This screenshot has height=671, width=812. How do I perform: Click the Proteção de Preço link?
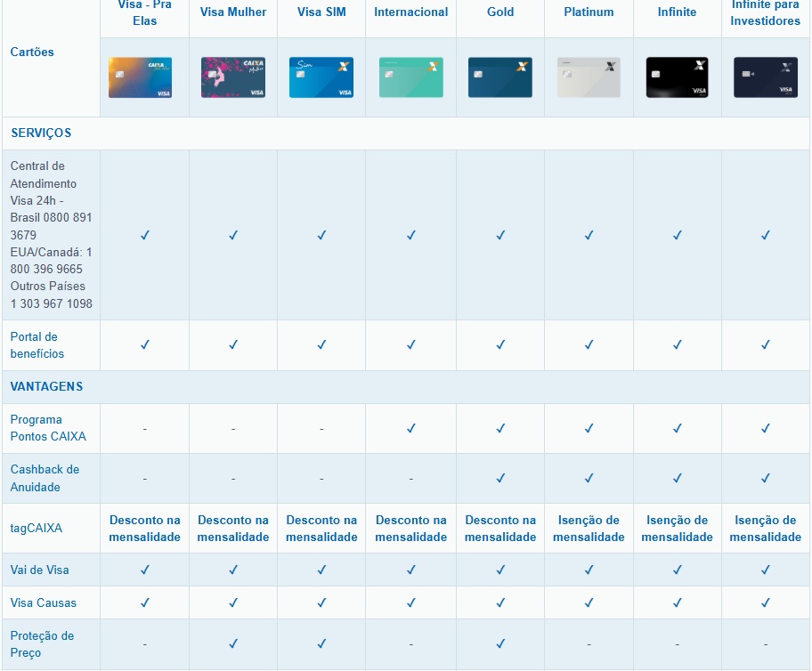pyautogui.click(x=42, y=644)
